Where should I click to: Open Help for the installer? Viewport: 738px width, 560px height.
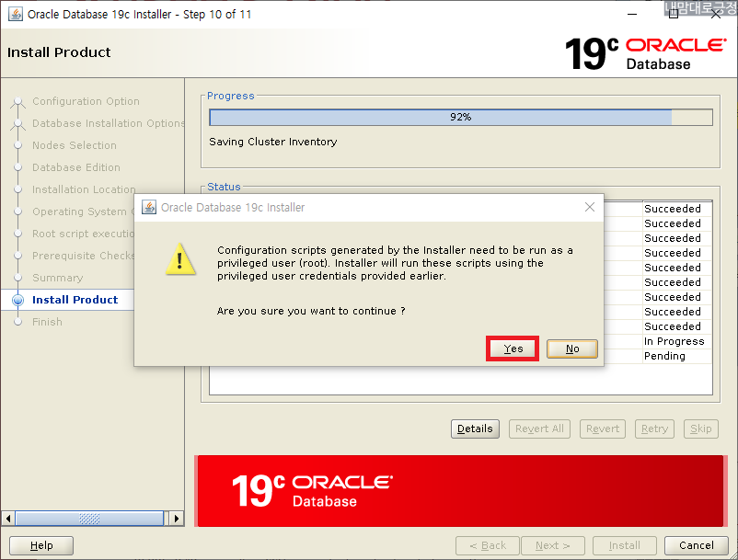click(x=41, y=545)
